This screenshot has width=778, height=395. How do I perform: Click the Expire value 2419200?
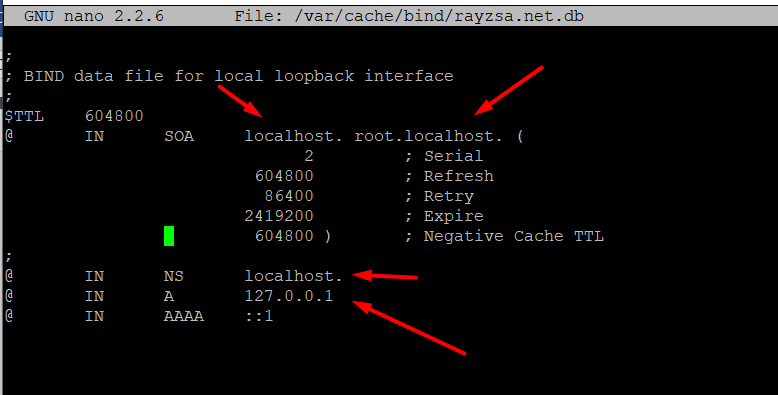click(279, 216)
